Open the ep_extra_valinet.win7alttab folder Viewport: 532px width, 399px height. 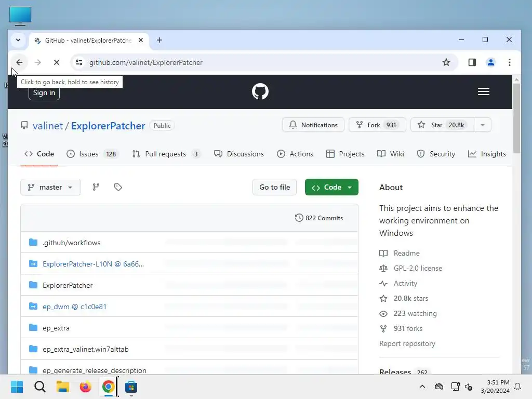point(86,349)
